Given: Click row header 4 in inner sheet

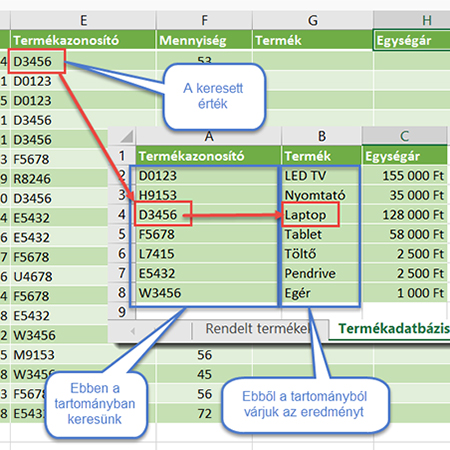Looking at the screenshot, I should [x=122, y=214].
